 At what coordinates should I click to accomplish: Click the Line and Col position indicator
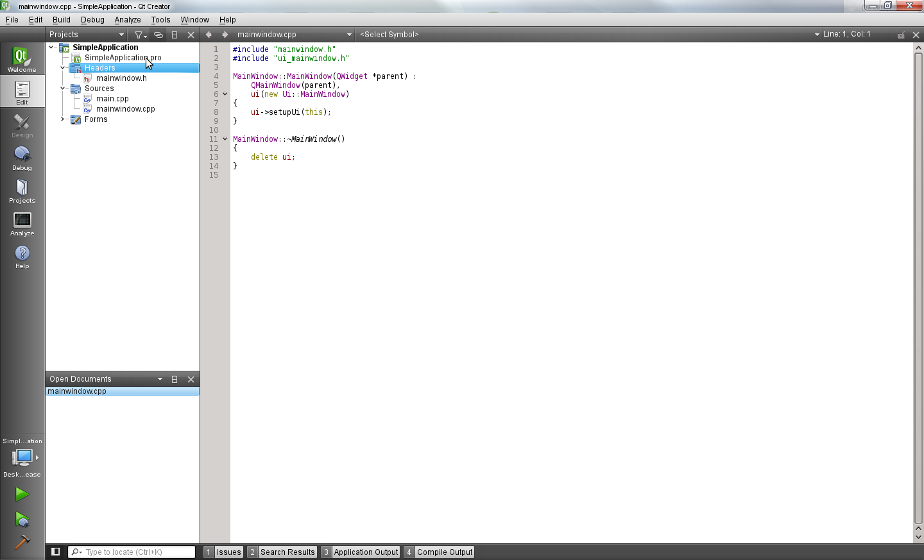pos(847,35)
